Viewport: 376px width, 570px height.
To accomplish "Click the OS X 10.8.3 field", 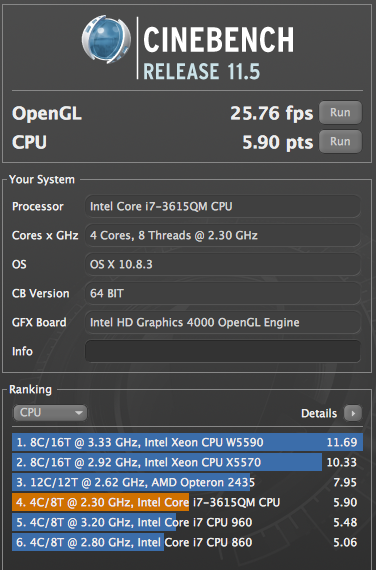I will click(223, 264).
